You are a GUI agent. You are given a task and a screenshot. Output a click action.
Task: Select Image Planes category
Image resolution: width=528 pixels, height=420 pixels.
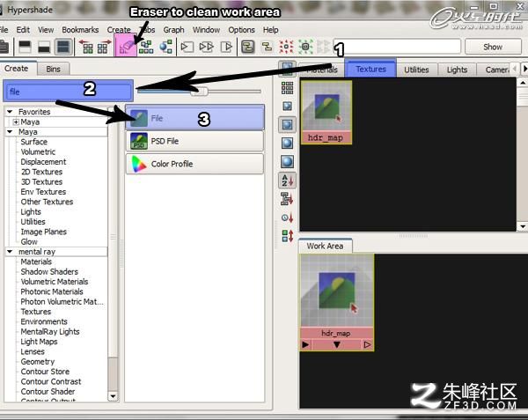pos(43,232)
